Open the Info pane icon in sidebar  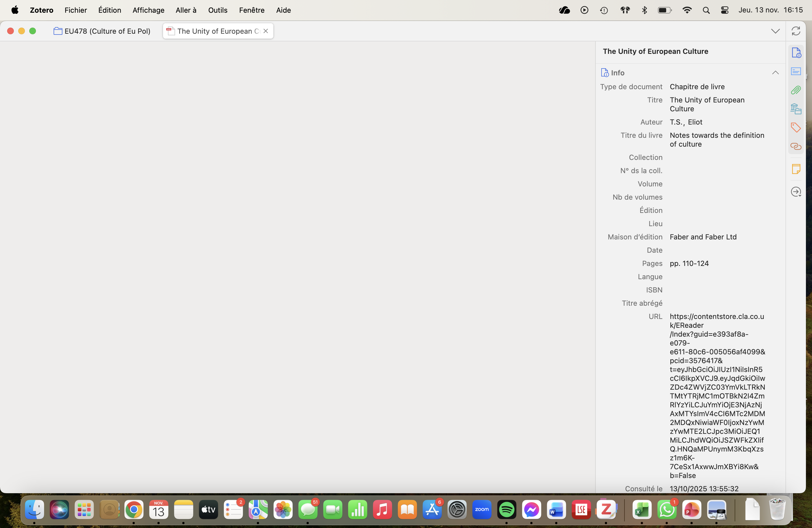point(796,53)
